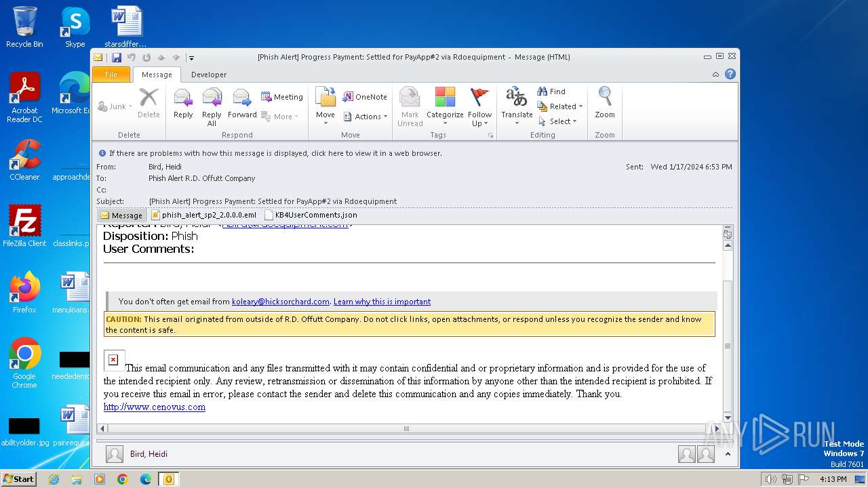
Task: Open Tags group dialog launcher
Action: (491, 136)
